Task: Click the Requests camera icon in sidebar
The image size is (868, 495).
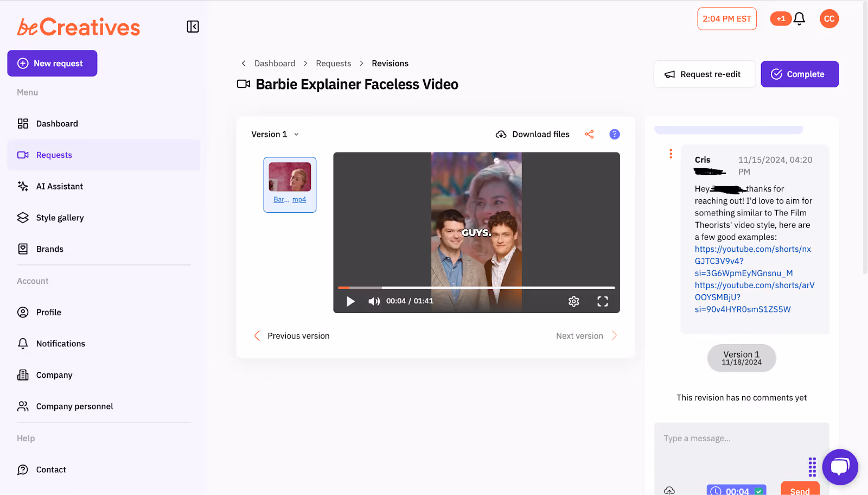Action: [x=23, y=155]
